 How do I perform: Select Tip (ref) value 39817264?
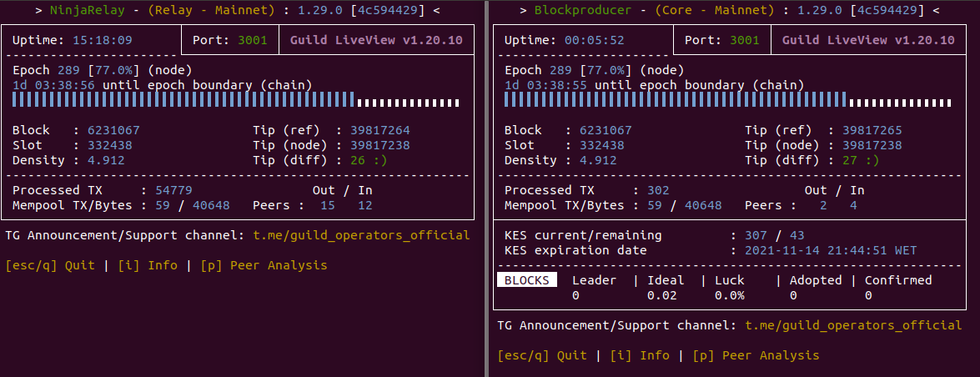point(380,130)
